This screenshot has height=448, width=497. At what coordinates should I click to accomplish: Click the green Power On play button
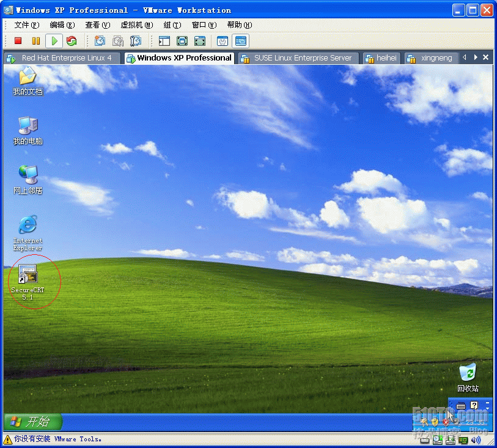pos(54,41)
